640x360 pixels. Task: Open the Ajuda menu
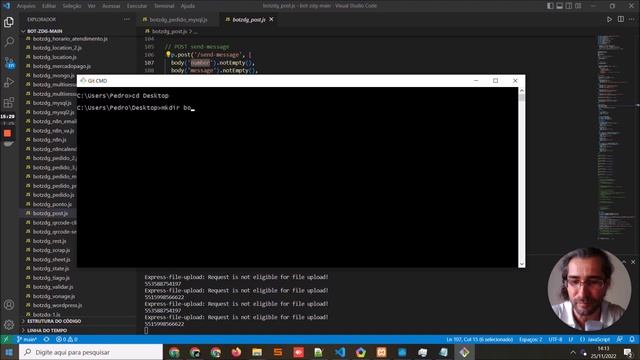point(188,6)
